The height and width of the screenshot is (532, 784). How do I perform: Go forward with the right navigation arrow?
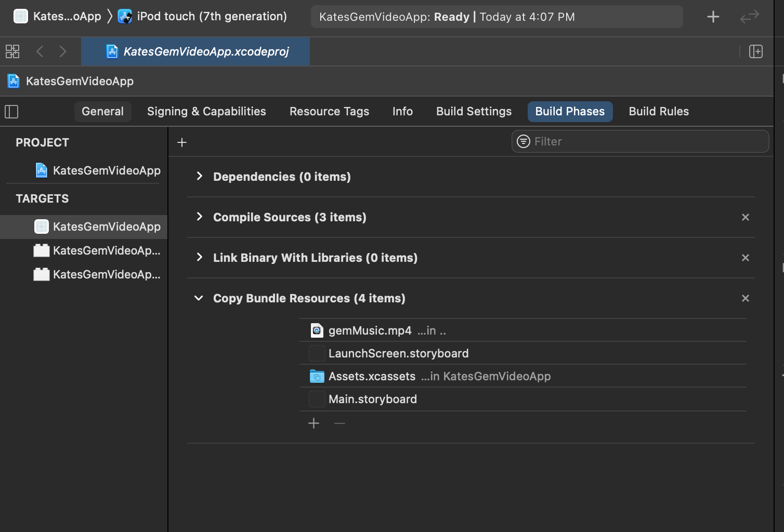tap(63, 51)
